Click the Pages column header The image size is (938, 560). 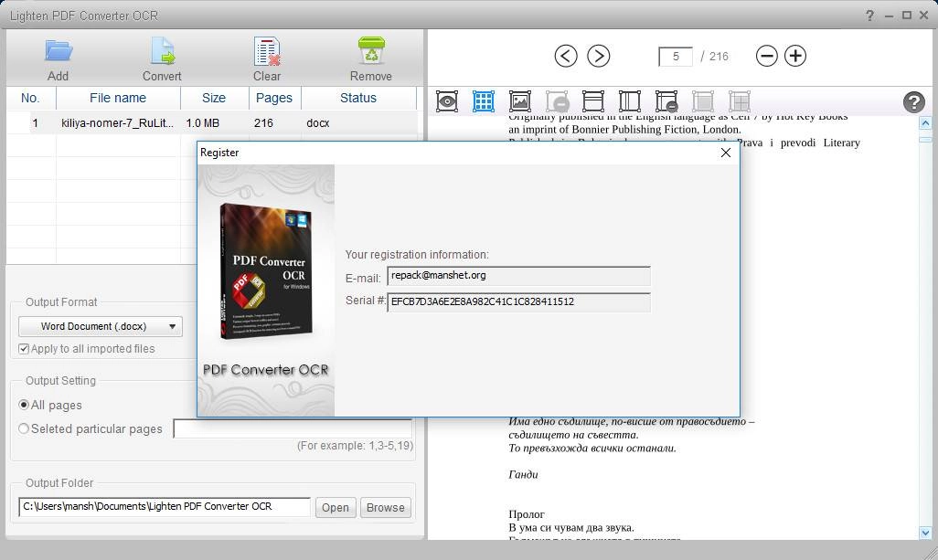click(x=274, y=98)
